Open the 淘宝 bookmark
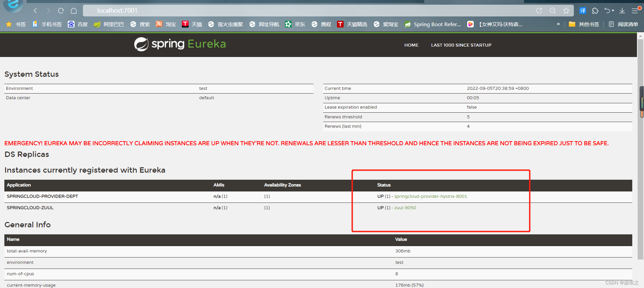 coord(166,24)
